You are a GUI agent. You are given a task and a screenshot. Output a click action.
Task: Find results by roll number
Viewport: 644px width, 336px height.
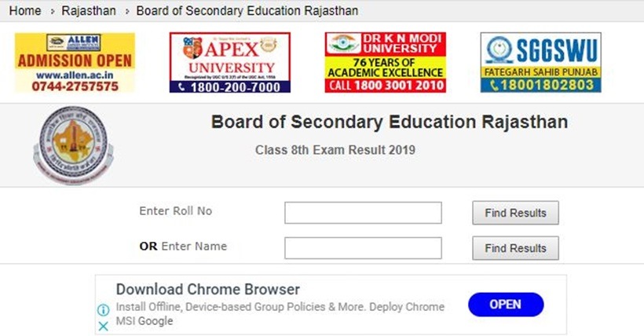click(515, 213)
